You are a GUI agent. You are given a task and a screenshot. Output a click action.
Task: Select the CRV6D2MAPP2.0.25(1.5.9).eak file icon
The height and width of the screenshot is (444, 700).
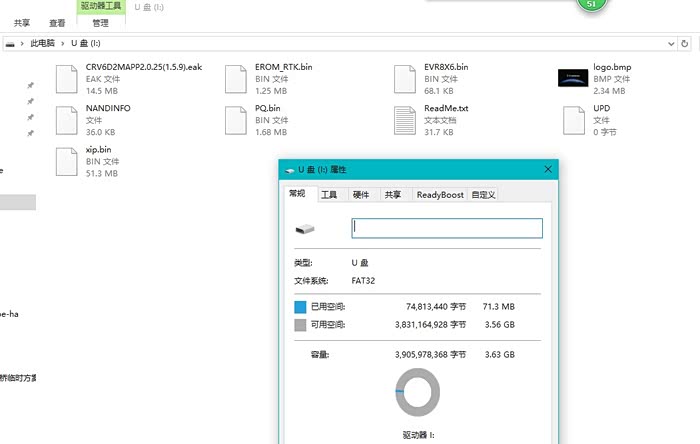(66, 78)
